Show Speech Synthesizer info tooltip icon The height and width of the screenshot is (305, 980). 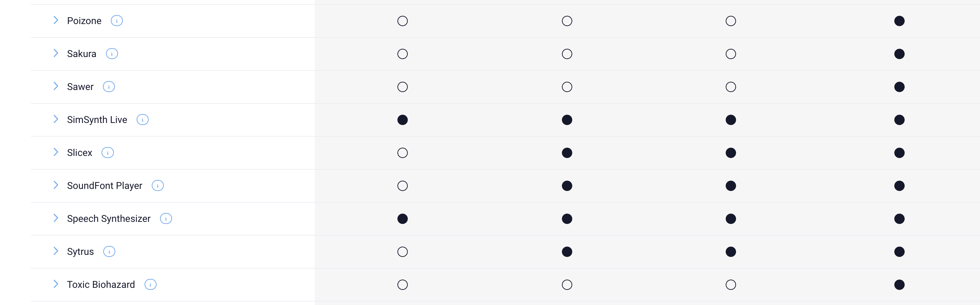tap(166, 219)
